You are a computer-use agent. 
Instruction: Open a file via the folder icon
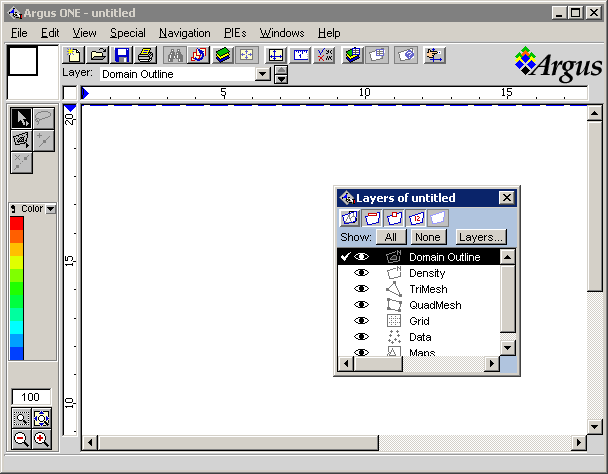(98, 55)
